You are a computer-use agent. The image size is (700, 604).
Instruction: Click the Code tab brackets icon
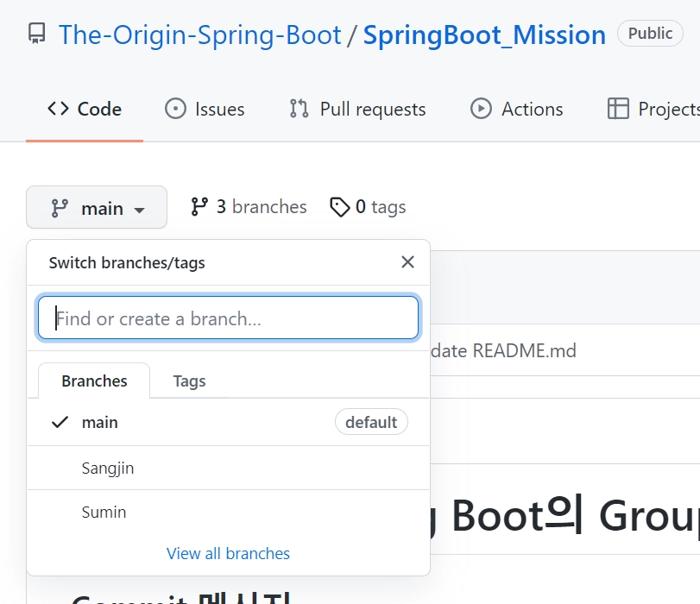(58, 109)
